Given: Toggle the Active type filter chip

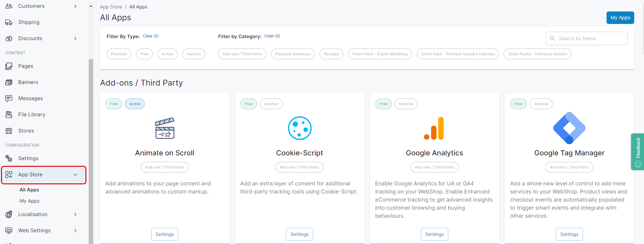Looking at the screenshot, I should (167, 54).
